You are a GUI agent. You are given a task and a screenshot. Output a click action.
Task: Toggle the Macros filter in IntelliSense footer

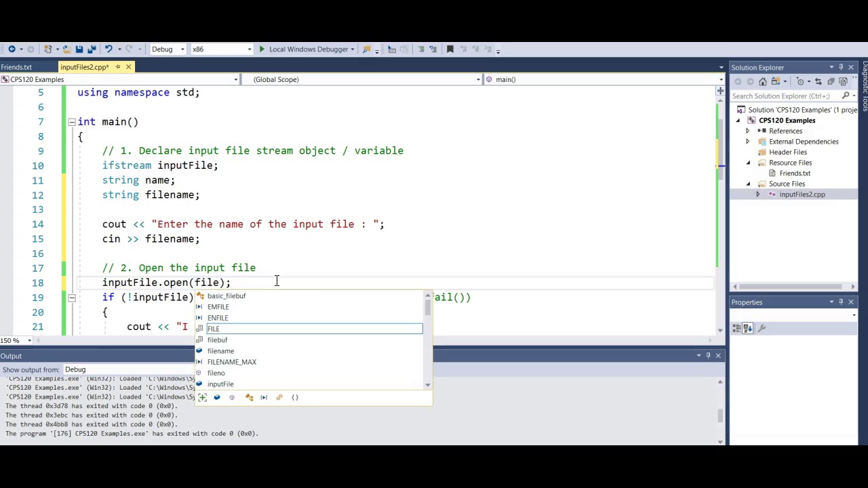264,397
